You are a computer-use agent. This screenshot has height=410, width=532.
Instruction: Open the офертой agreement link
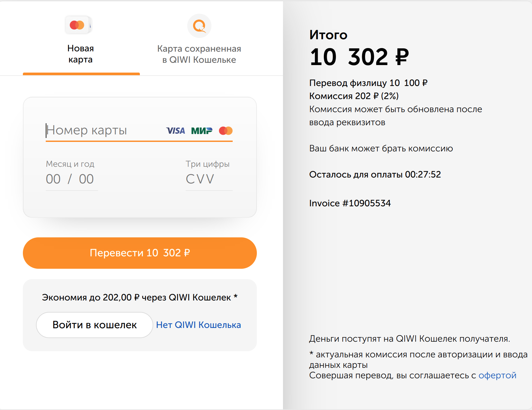coord(497,375)
